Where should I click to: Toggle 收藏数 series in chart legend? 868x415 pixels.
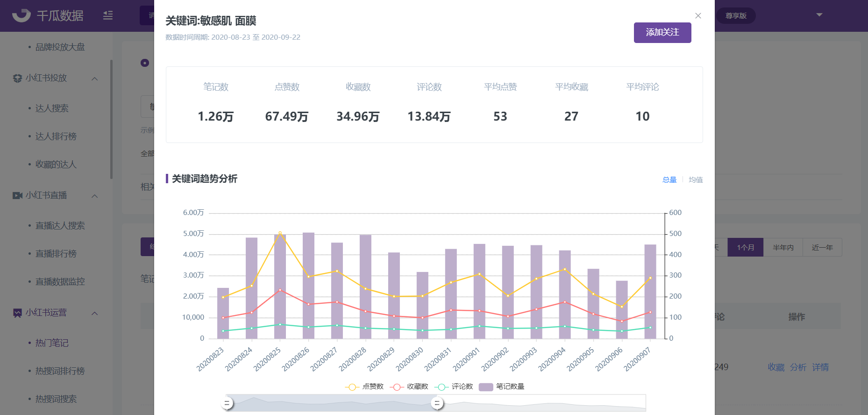409,386
